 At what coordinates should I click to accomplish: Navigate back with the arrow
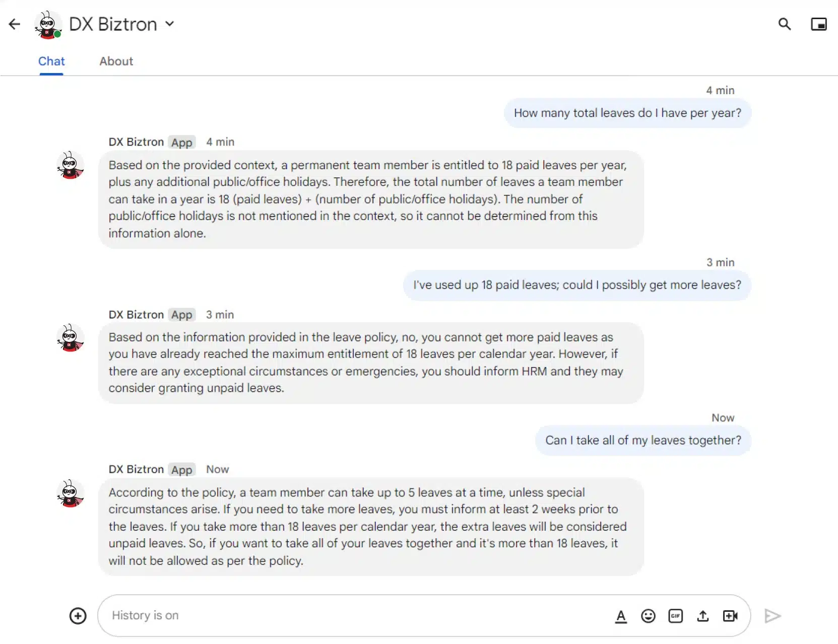tap(14, 24)
